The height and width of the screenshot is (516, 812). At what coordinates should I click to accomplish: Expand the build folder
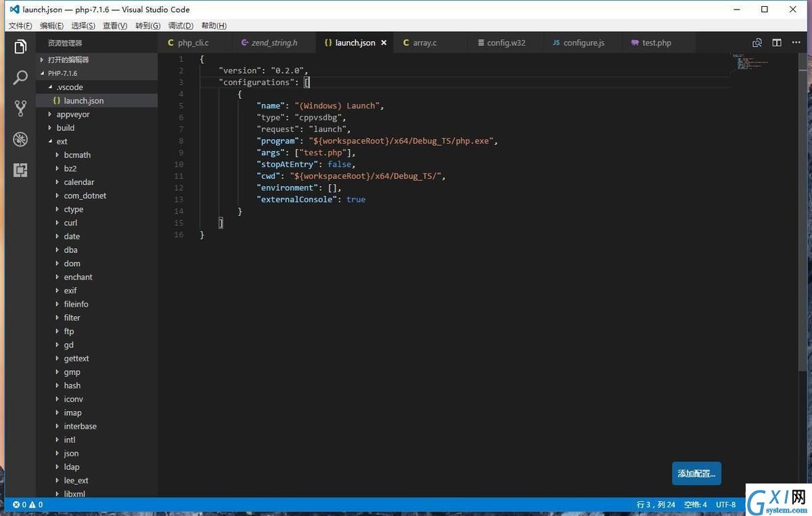[97, 127]
